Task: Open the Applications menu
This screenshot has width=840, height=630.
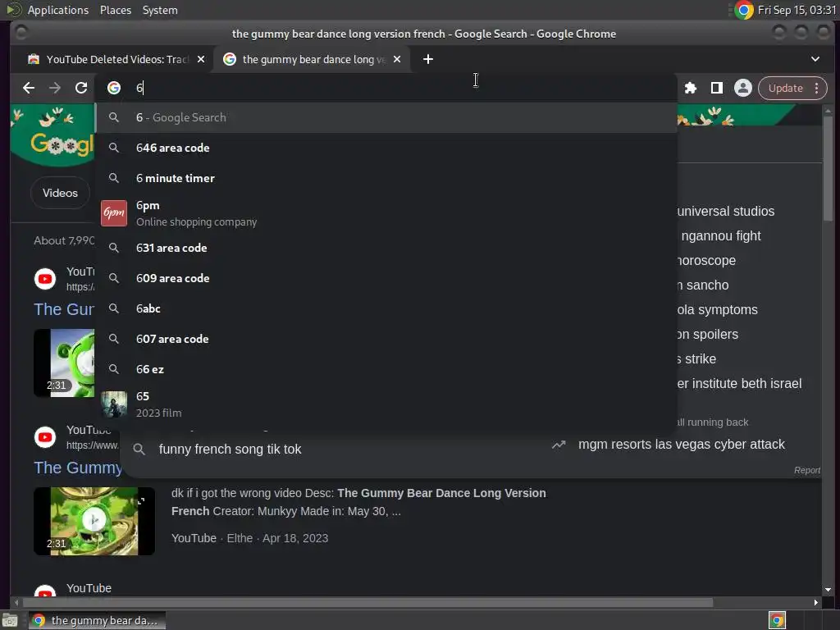Action: click(58, 10)
